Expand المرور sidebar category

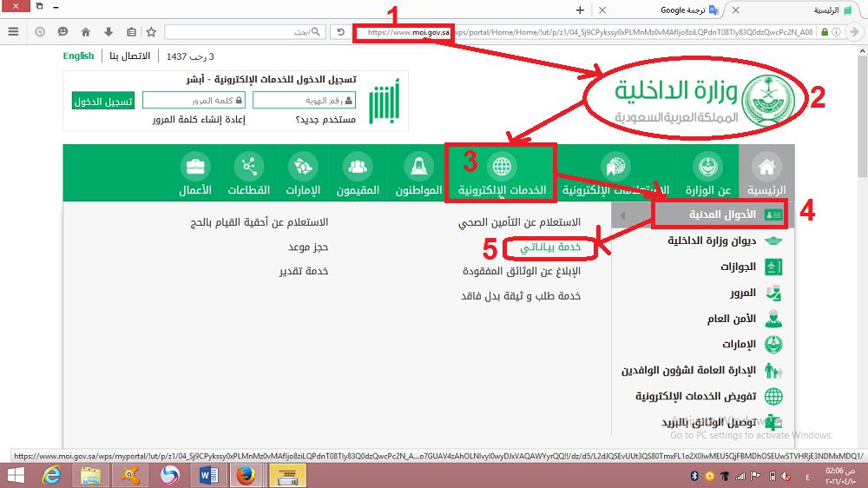742,293
